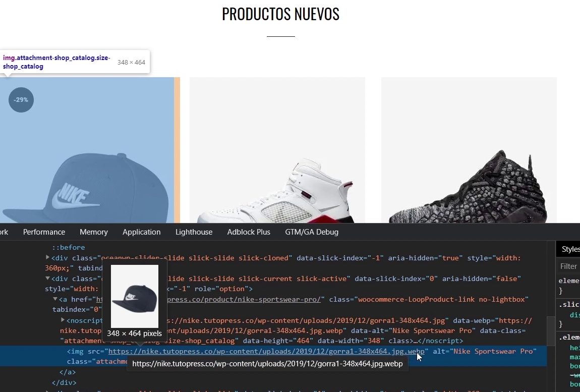Open the Styles pane tab
This screenshot has width=580, height=392.
click(x=570, y=249)
